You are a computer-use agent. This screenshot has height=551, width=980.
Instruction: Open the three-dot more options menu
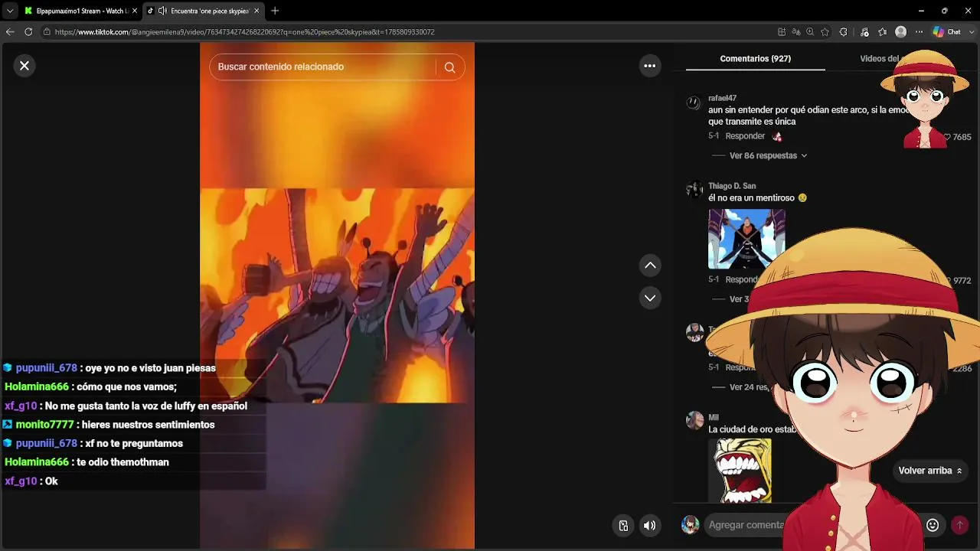click(x=650, y=66)
